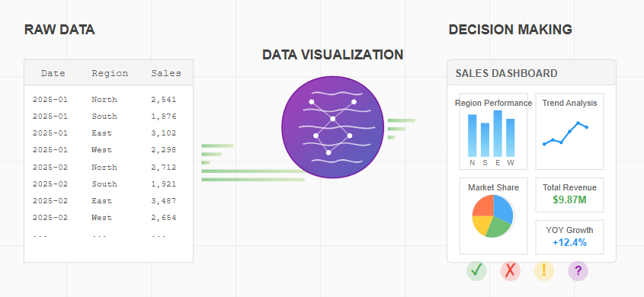
Task: Click the red X reject icon
Action: tap(510, 271)
